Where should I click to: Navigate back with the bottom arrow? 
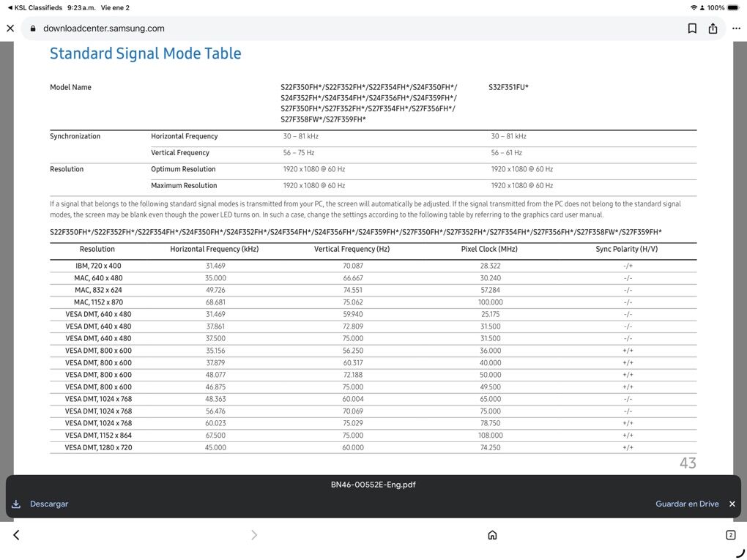coord(16,535)
